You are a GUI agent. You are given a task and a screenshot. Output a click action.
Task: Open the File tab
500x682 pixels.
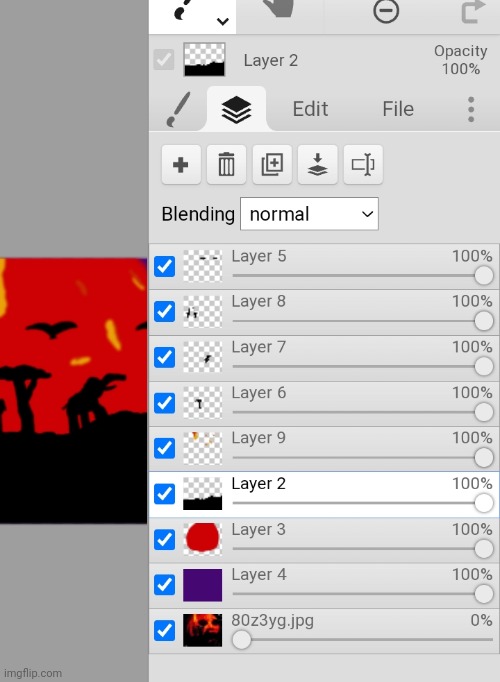click(398, 109)
